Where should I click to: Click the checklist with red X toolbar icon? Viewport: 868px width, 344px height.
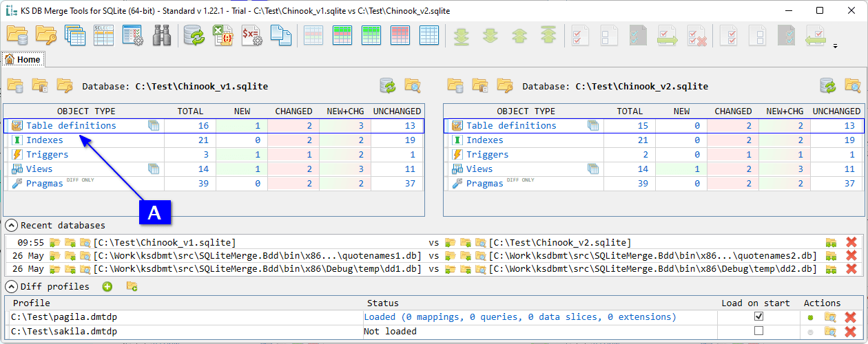pyautogui.click(x=696, y=35)
